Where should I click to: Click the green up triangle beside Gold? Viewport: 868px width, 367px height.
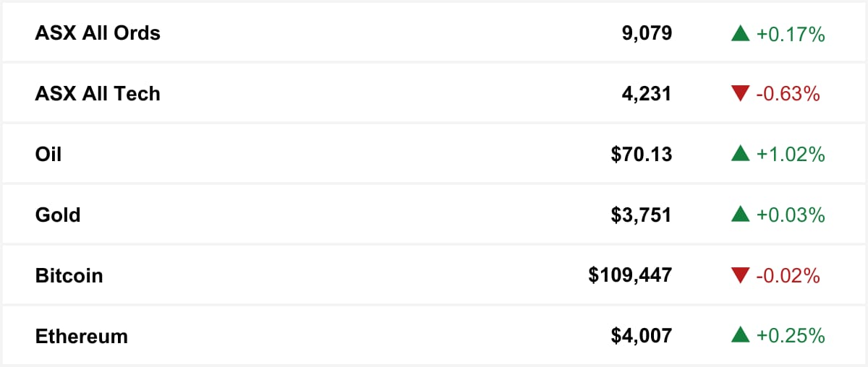coord(740,215)
